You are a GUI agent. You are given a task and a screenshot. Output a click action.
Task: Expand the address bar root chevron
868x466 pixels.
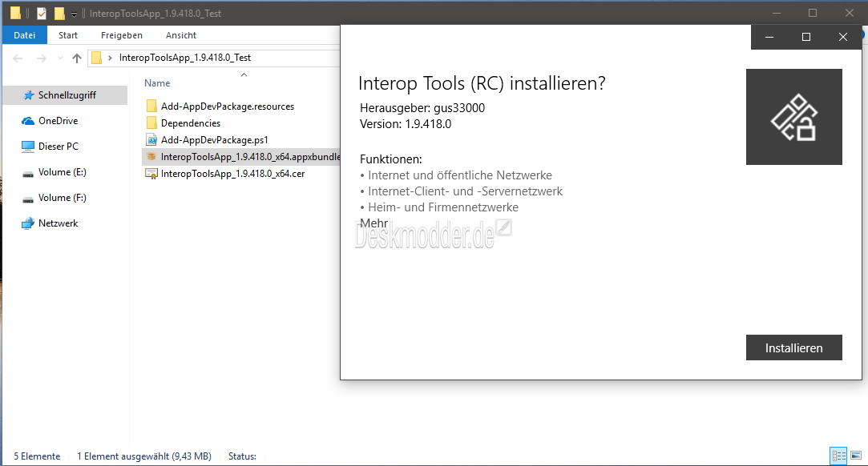coord(110,58)
